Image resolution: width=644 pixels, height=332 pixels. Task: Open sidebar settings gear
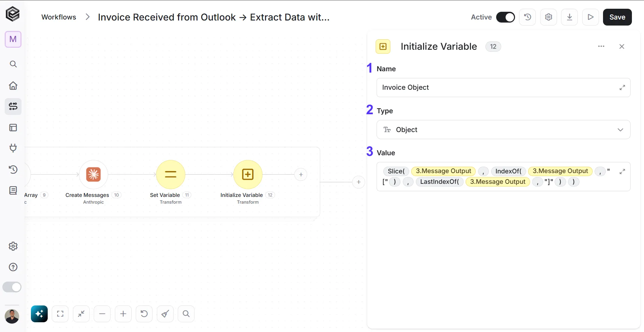pos(13,246)
